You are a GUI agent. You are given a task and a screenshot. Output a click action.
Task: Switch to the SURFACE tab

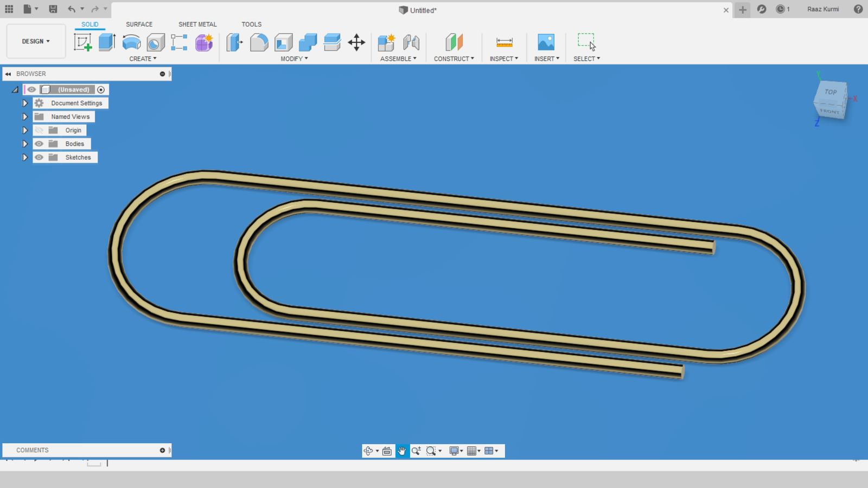coord(139,24)
